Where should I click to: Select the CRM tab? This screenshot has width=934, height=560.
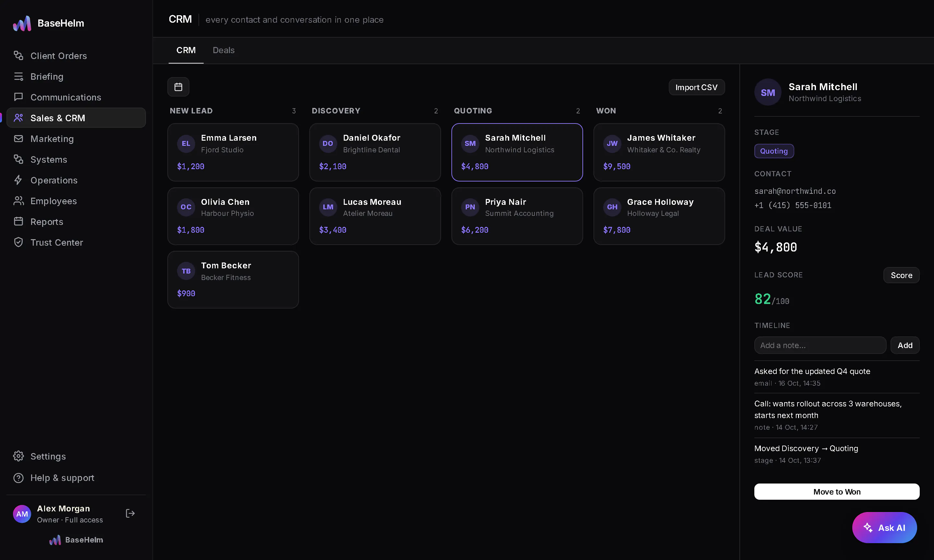pos(186,50)
